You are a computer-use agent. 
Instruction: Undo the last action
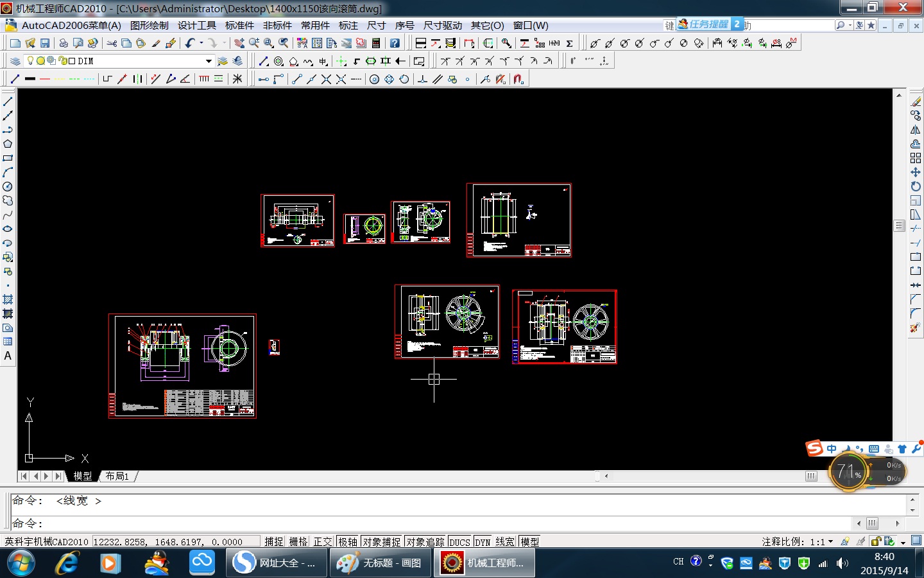(190, 43)
